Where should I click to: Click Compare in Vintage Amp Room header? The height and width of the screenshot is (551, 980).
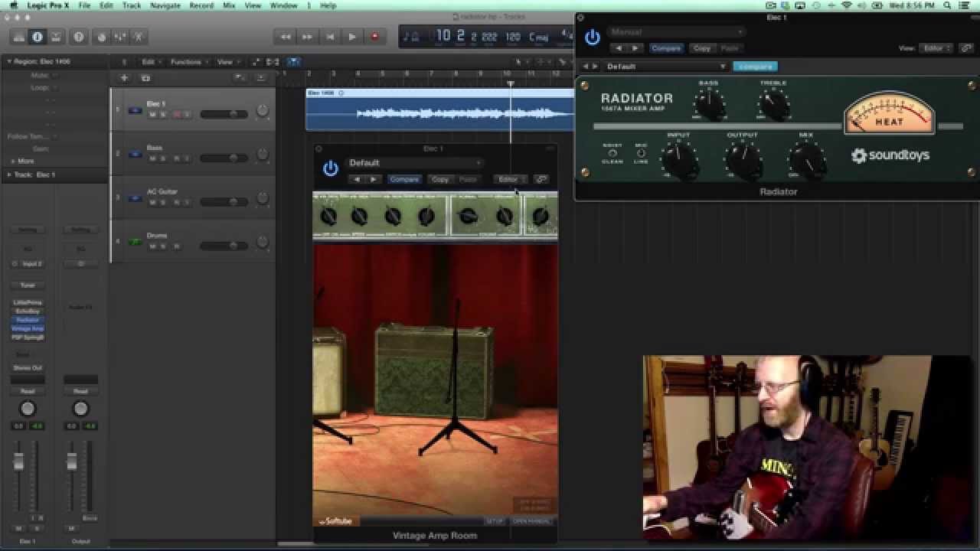[404, 180]
